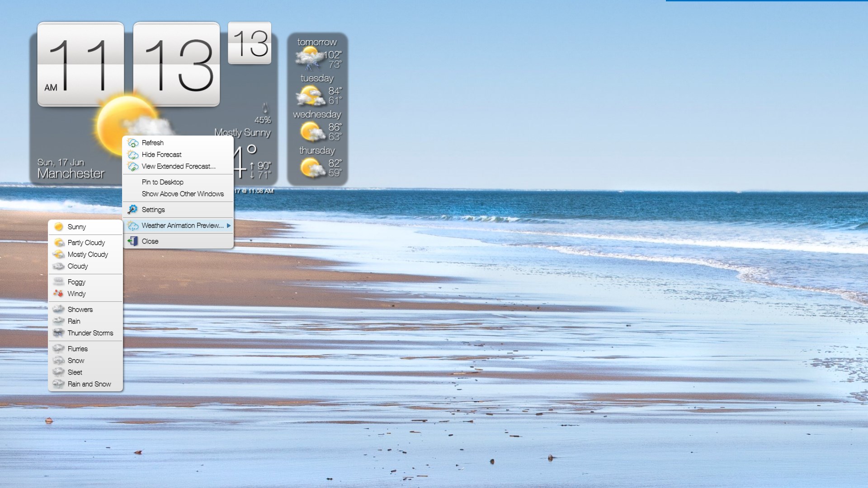
Task: Select the Foggy weather icon
Action: 59,282
